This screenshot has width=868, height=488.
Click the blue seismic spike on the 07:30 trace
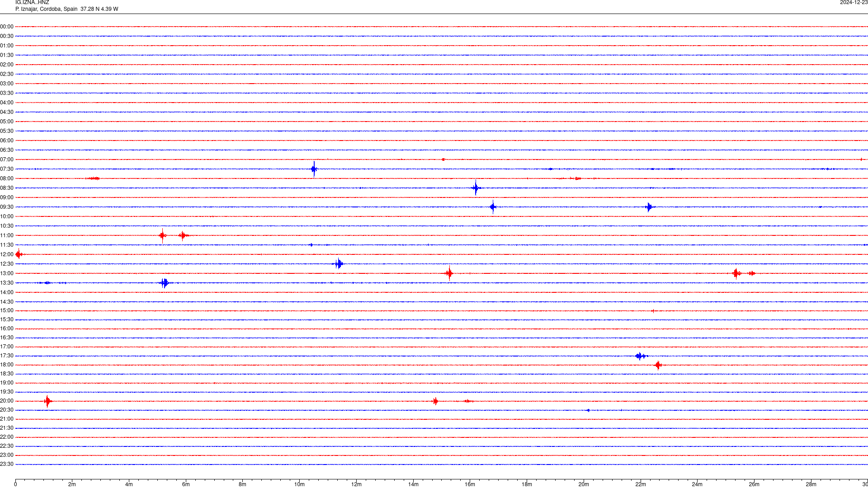[314, 169]
